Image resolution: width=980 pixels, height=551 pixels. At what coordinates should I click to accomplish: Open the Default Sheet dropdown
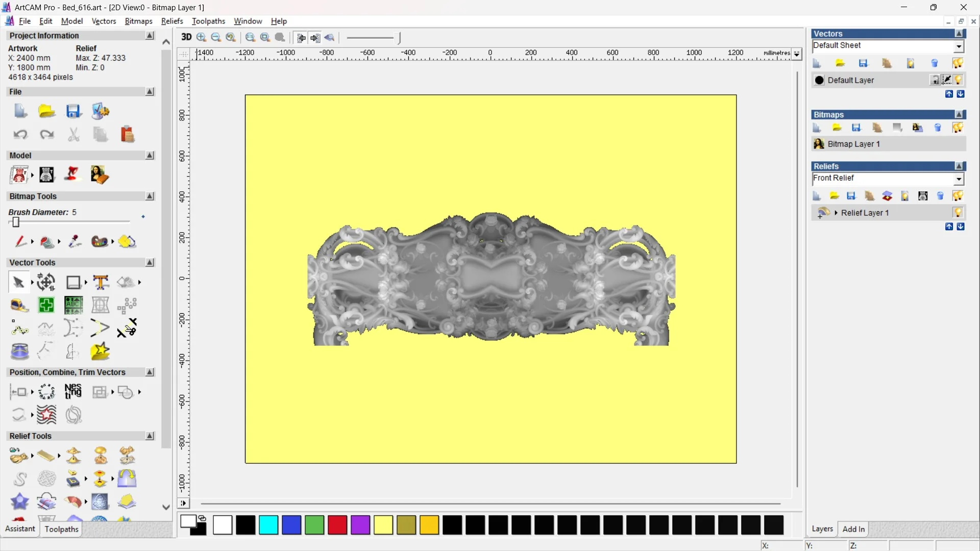959,46
